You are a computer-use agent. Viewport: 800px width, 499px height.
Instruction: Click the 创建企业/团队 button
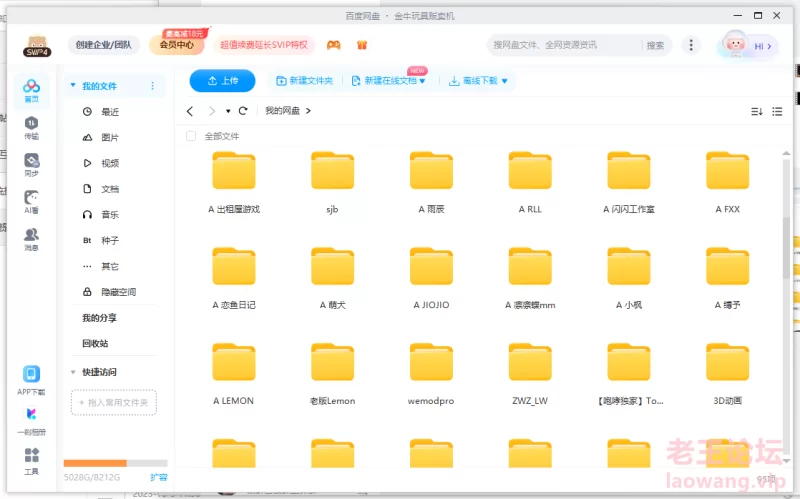(x=104, y=45)
